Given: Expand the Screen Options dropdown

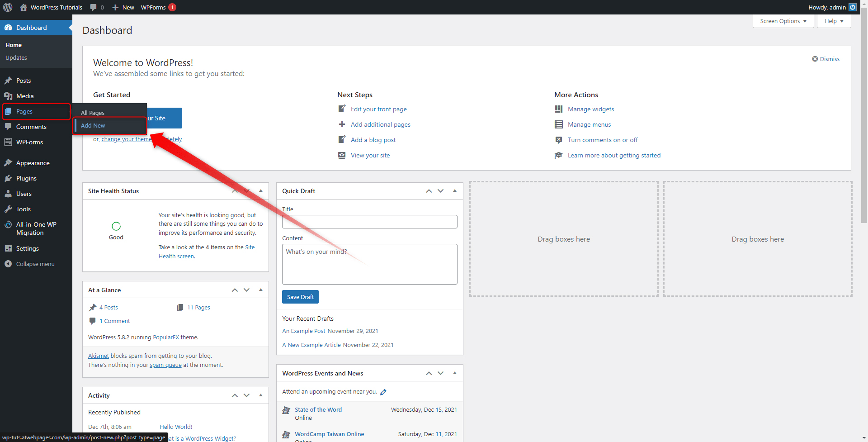Looking at the screenshot, I should [783, 21].
